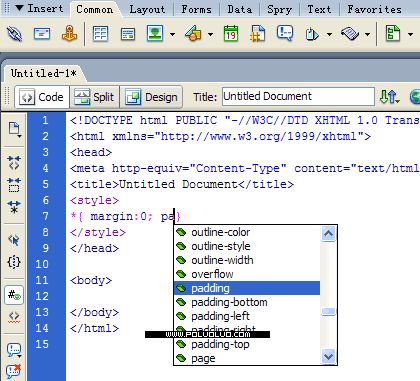Select page from code hints
The height and width of the screenshot is (381, 420).
coord(247,358)
